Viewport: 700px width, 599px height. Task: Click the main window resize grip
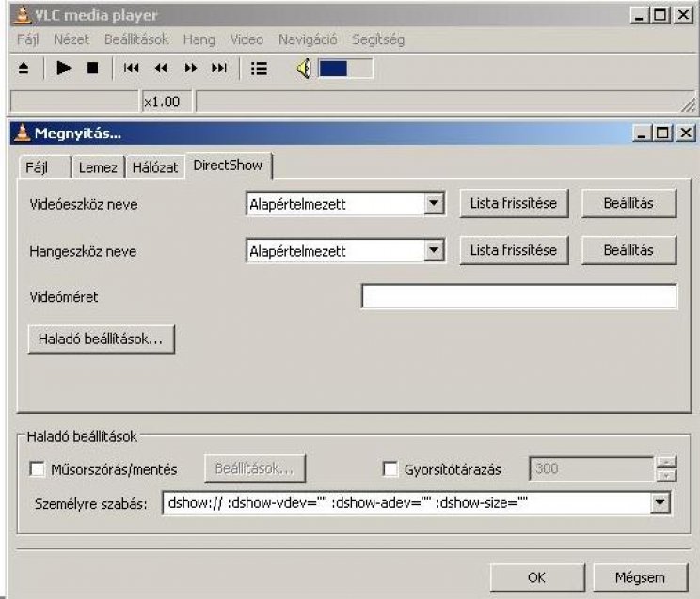[689, 105]
